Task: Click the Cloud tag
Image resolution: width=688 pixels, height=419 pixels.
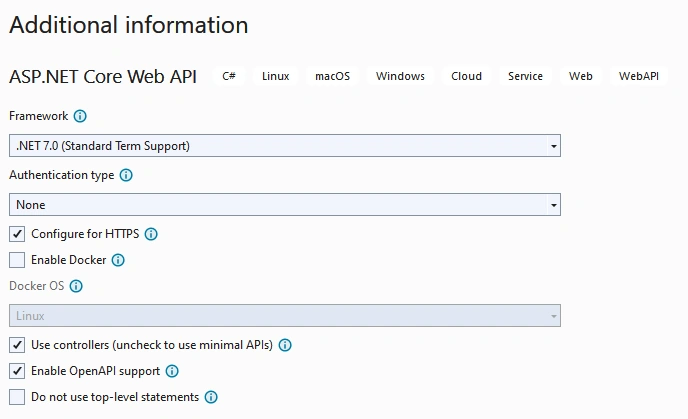Action: coord(466,76)
